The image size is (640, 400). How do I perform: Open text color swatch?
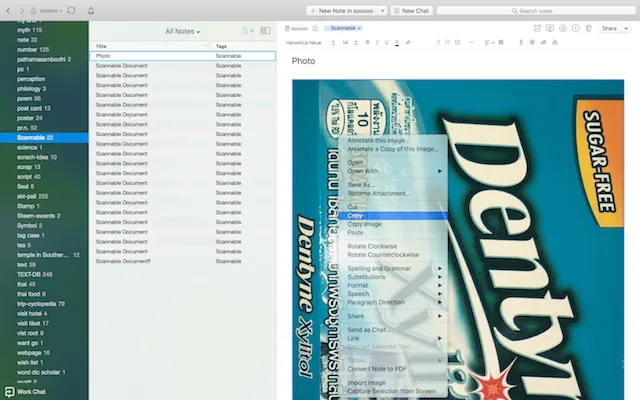(397, 42)
